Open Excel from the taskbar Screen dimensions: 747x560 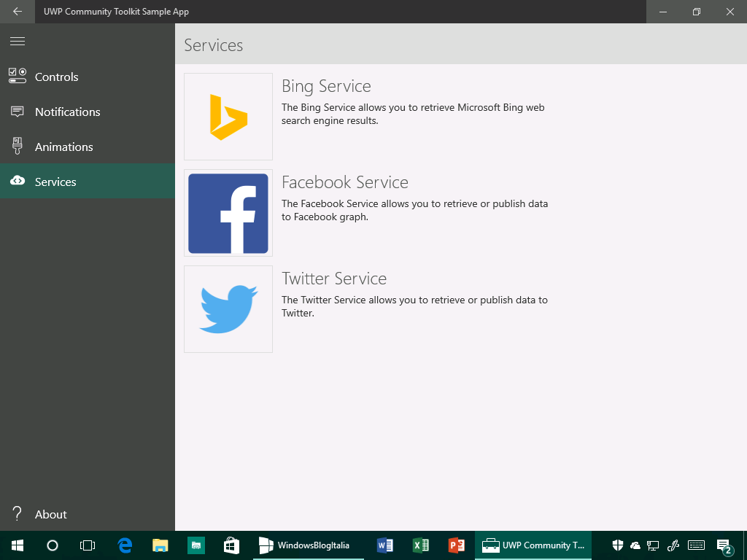[421, 545]
